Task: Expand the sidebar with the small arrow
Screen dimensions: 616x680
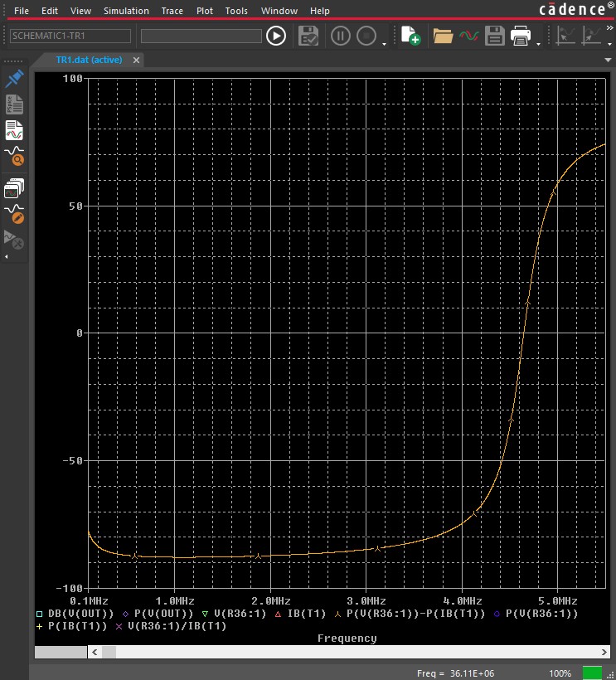Action: click(x=6, y=257)
